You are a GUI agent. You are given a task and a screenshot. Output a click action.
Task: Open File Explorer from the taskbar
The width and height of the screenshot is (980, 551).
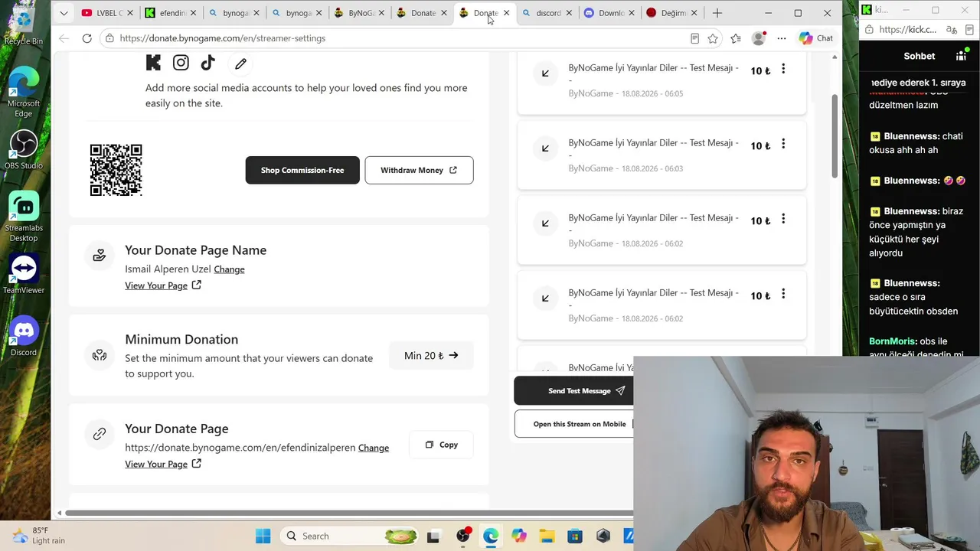click(x=547, y=536)
